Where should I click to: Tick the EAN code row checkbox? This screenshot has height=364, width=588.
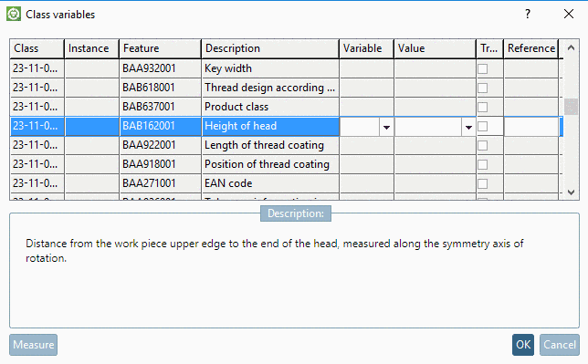[x=483, y=183]
